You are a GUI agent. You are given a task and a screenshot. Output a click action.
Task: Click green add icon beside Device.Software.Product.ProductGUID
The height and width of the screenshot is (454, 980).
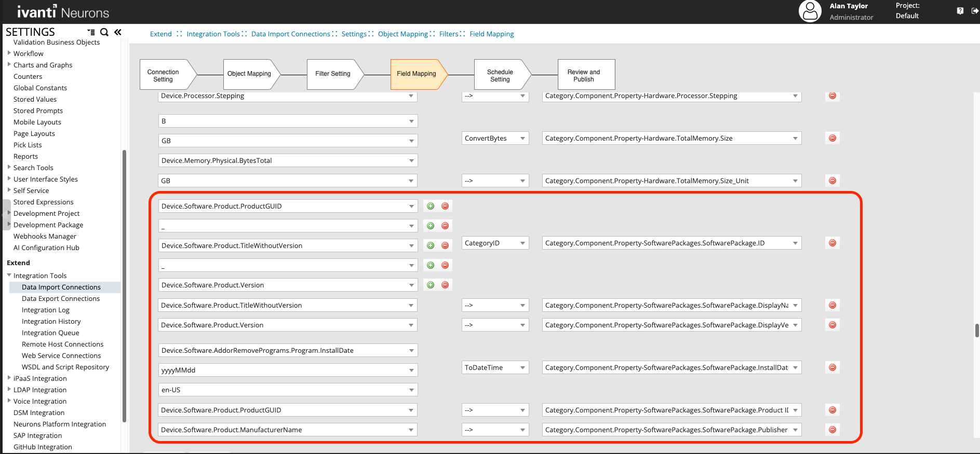(x=431, y=206)
